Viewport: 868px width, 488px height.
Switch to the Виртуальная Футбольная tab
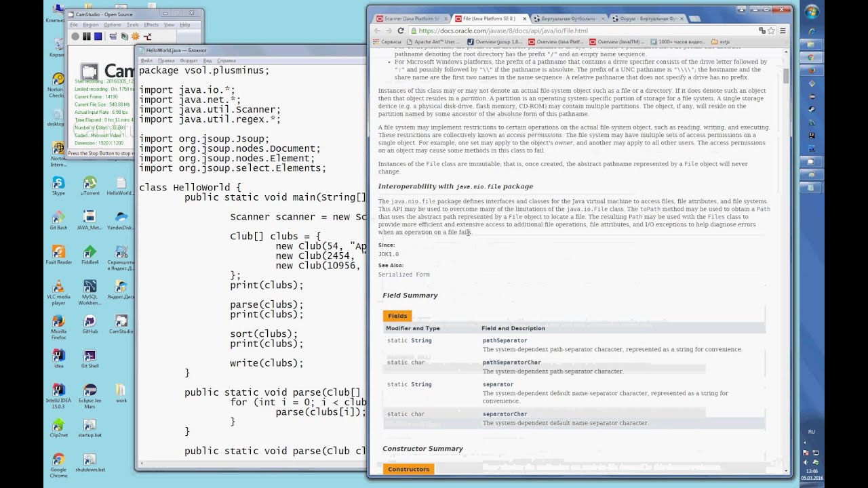point(568,18)
